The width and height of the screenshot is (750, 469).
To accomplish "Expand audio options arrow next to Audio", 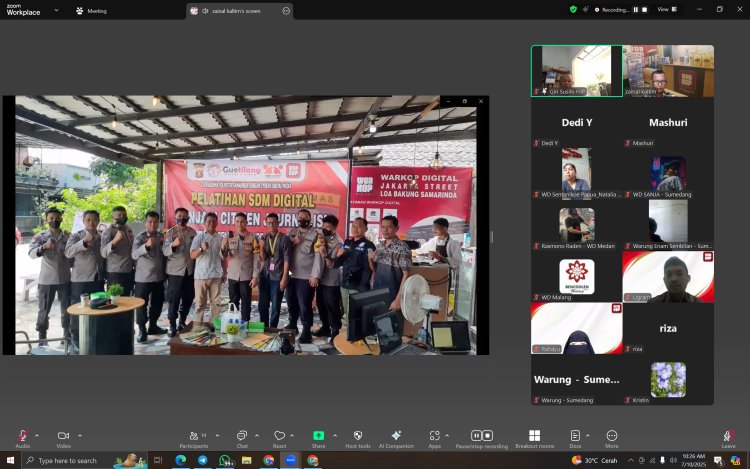I will 37,435.
